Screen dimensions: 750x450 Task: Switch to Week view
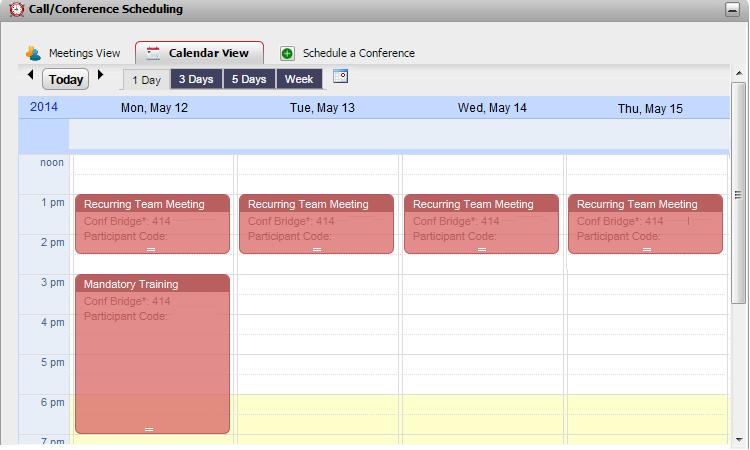299,79
